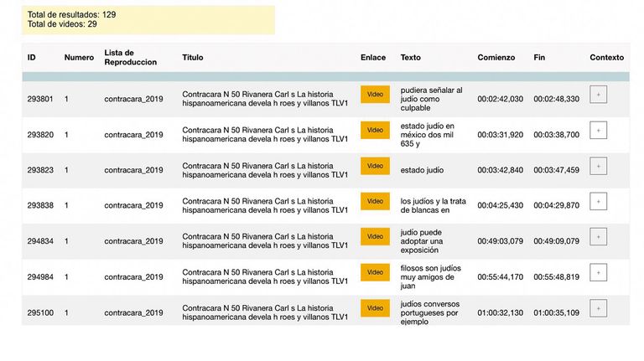Select ID cell 293820
The width and height of the screenshot is (644, 361).
click(40, 135)
